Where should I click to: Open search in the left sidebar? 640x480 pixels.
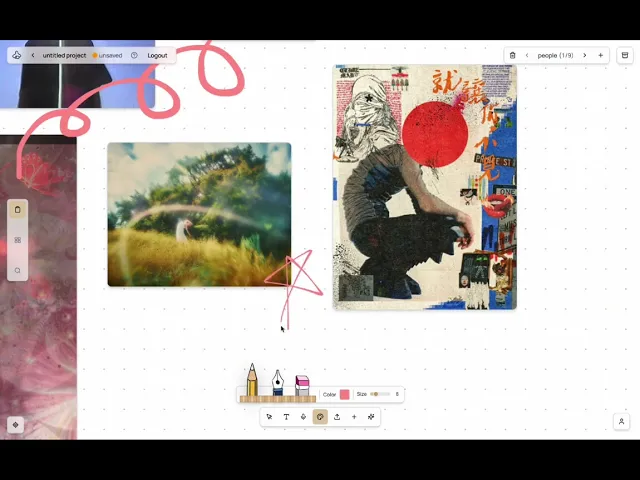pyautogui.click(x=18, y=270)
